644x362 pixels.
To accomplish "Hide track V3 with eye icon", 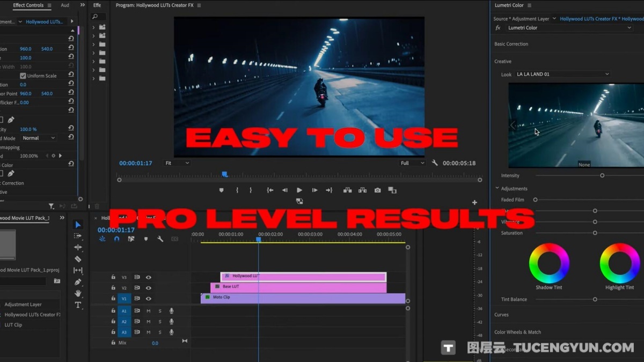I will 149,277.
